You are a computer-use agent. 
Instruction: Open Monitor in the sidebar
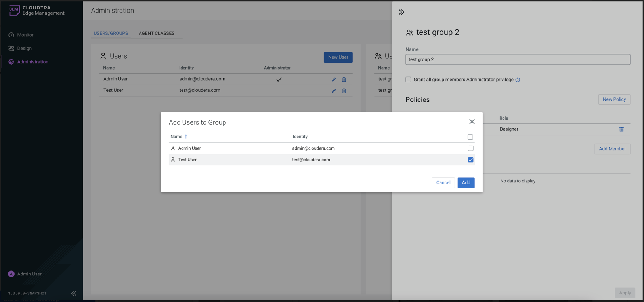(25, 35)
